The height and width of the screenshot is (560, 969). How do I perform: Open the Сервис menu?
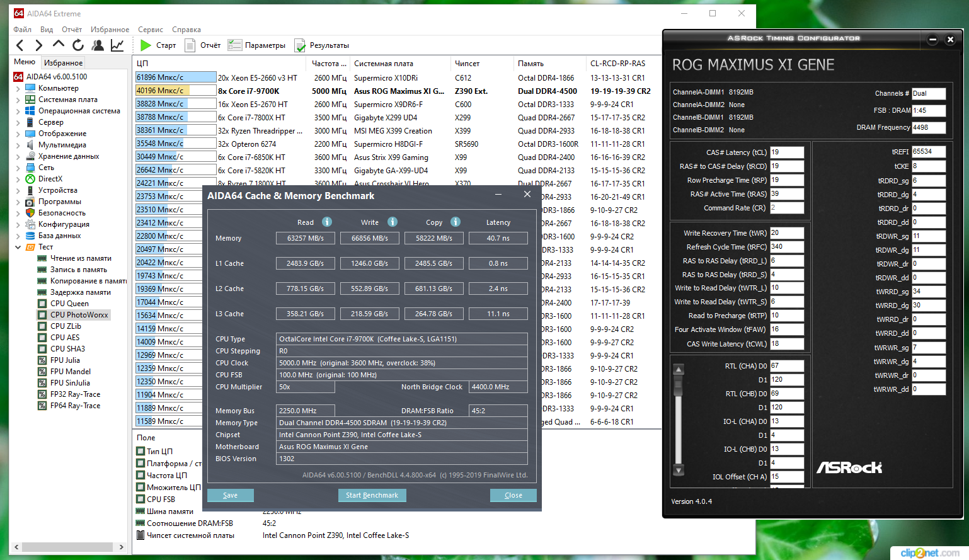151,30
